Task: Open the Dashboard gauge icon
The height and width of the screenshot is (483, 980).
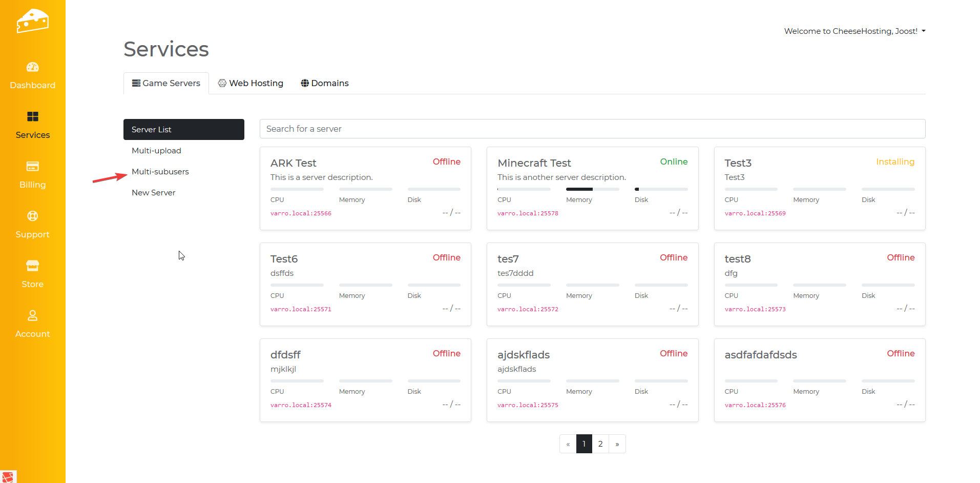Action: (x=32, y=67)
